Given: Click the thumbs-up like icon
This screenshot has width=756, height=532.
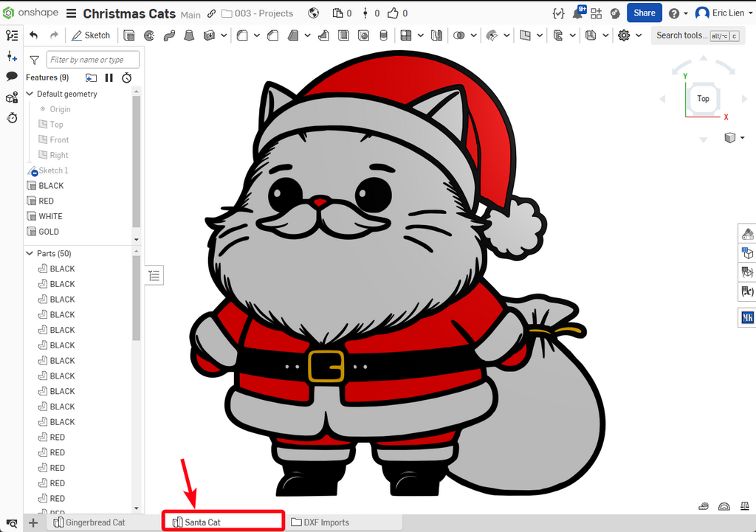Looking at the screenshot, I should point(393,13).
